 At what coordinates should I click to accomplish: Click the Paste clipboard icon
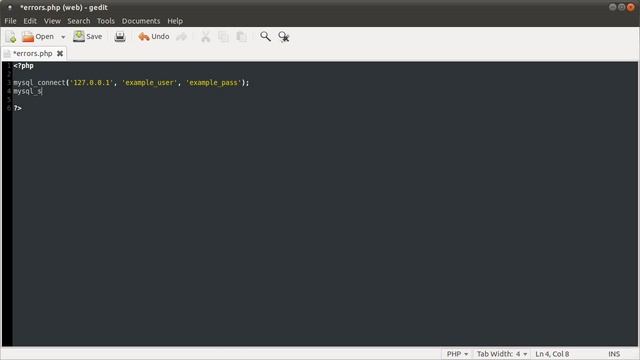[x=241, y=37]
